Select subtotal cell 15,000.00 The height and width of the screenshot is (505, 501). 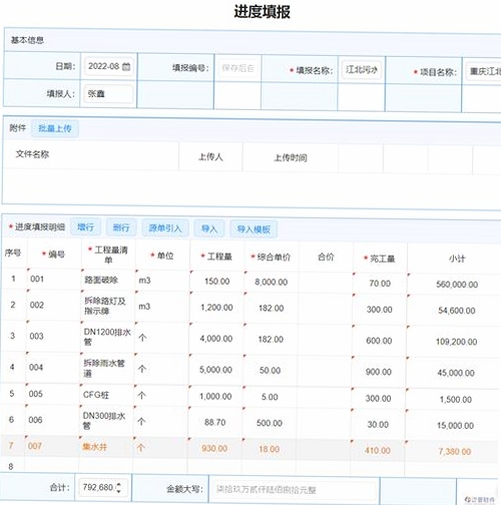tap(455, 425)
